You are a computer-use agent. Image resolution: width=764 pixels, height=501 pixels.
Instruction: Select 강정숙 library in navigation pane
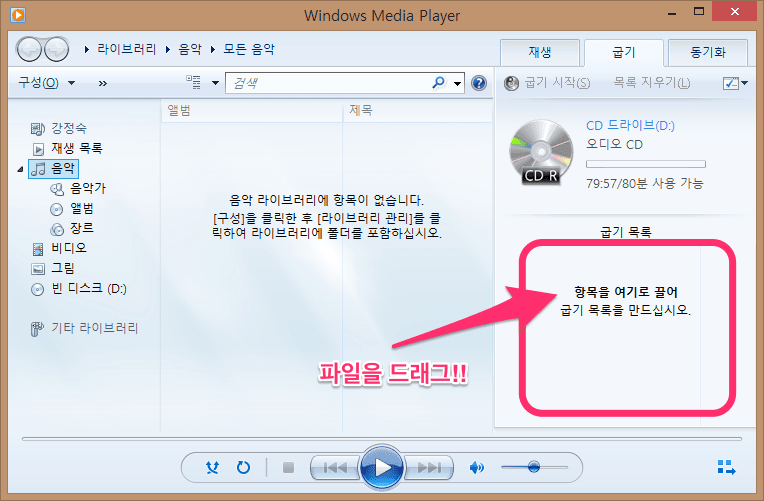(59, 128)
